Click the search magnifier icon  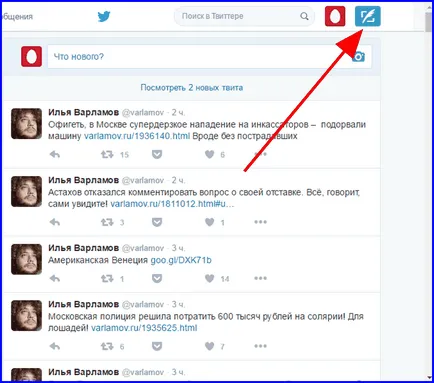point(304,16)
